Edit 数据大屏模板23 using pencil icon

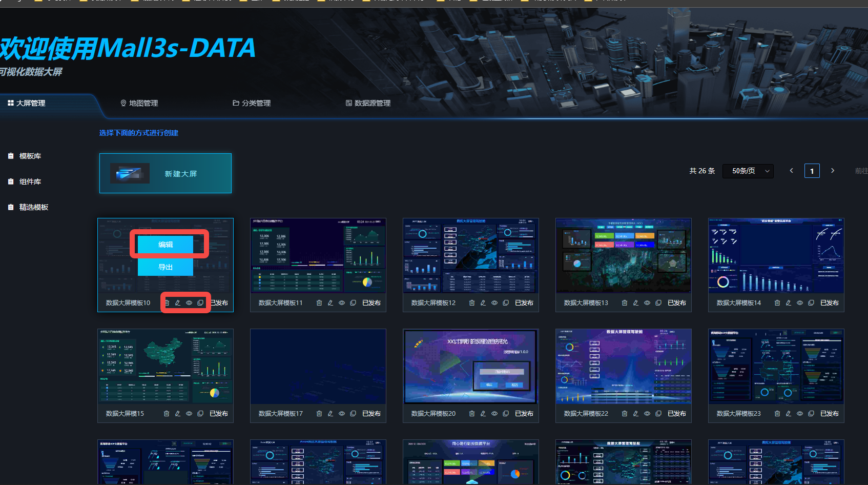coord(789,414)
